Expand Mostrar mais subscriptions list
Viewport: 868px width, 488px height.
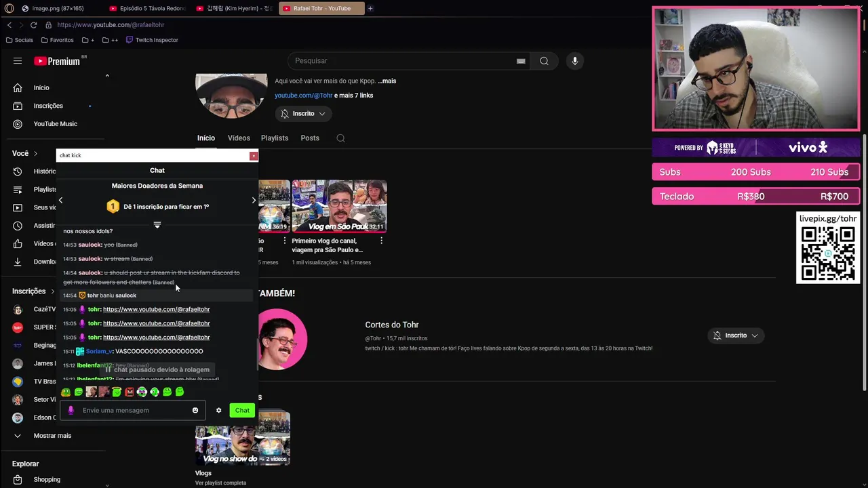click(x=54, y=436)
